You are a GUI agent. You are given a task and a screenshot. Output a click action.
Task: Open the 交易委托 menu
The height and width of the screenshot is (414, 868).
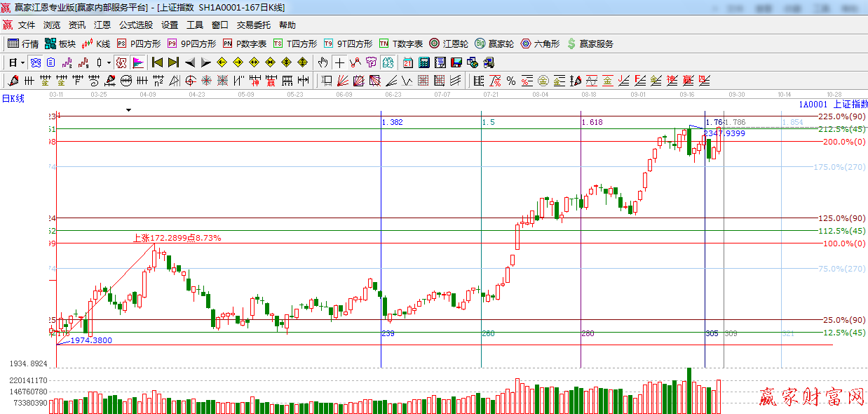point(253,25)
